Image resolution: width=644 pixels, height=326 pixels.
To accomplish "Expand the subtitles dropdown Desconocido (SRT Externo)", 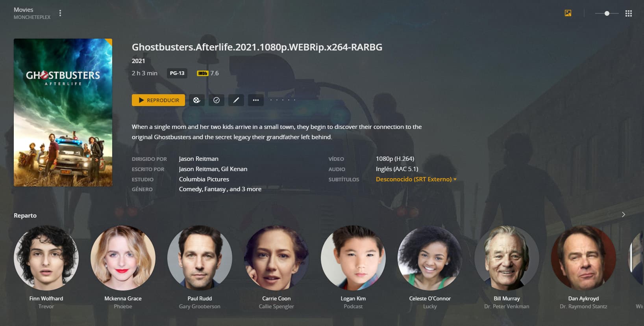I will (x=416, y=179).
